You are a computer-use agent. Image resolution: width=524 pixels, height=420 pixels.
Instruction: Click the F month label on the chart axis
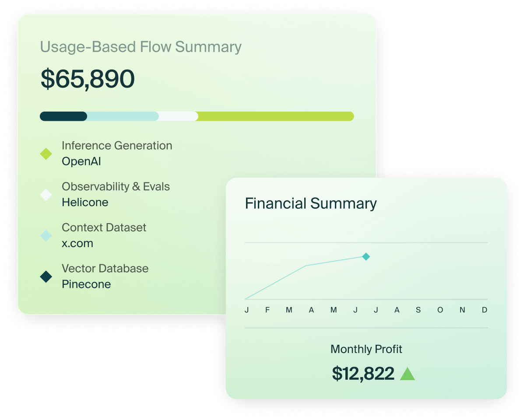pyautogui.click(x=267, y=310)
